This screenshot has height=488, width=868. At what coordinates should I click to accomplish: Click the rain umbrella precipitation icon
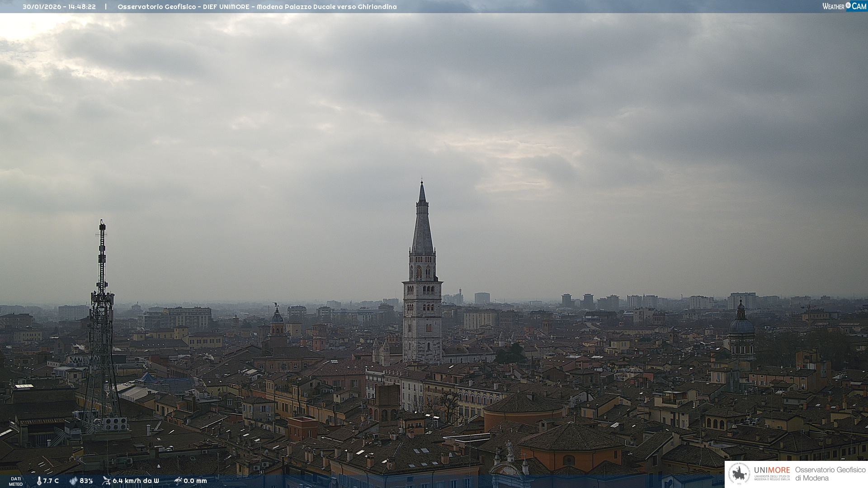coord(178,481)
